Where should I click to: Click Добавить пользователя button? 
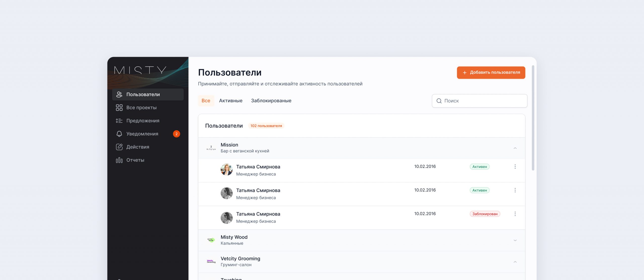pyautogui.click(x=491, y=72)
